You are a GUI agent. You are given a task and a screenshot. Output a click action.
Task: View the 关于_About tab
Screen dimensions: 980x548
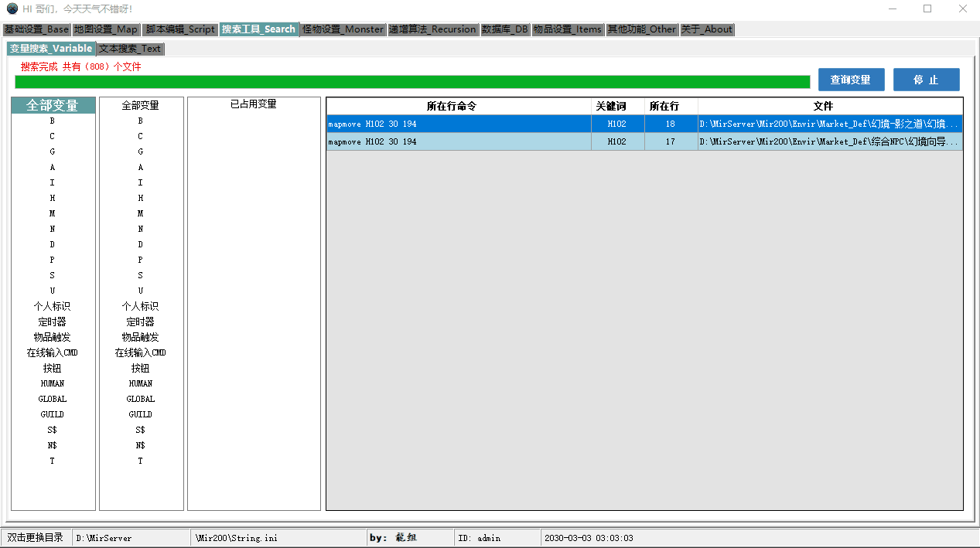click(707, 29)
